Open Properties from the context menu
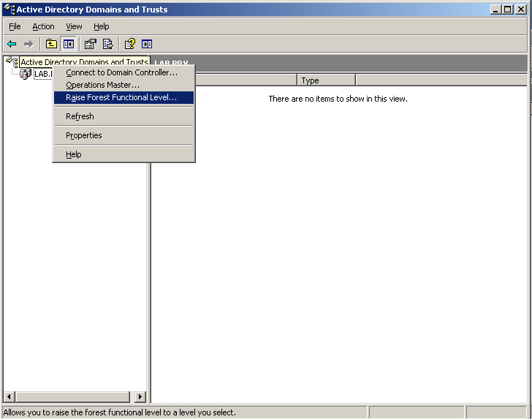 (83, 135)
